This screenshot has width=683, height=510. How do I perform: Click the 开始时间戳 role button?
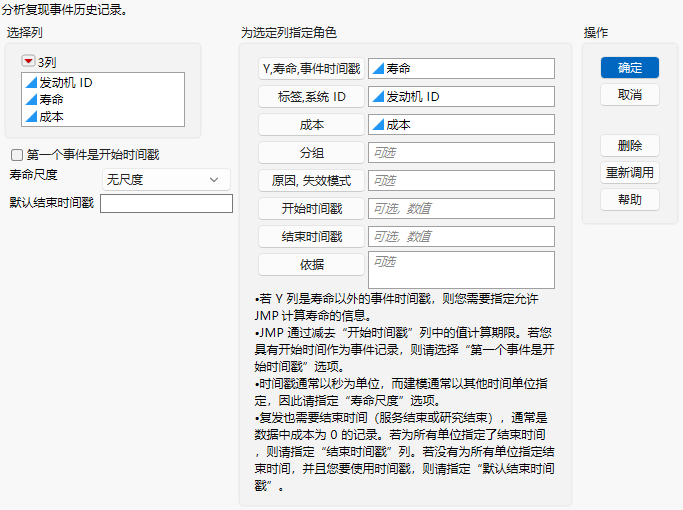(311, 208)
